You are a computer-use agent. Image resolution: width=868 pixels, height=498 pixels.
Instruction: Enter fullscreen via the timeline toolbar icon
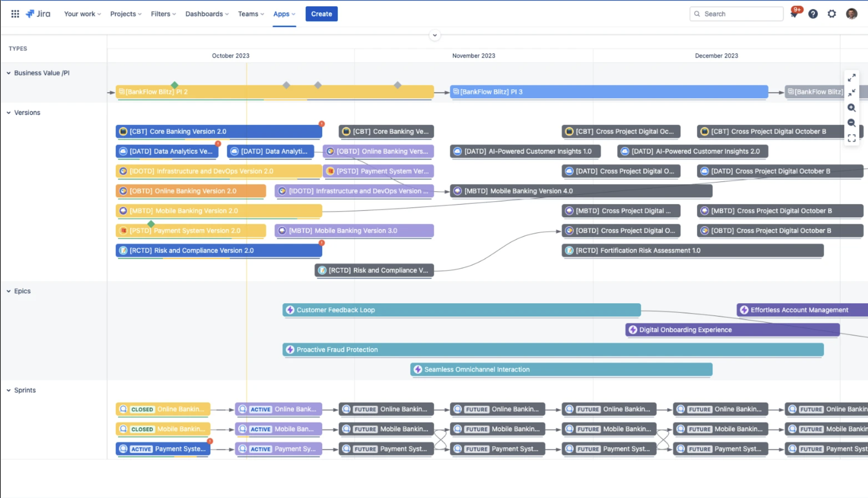[852, 138]
